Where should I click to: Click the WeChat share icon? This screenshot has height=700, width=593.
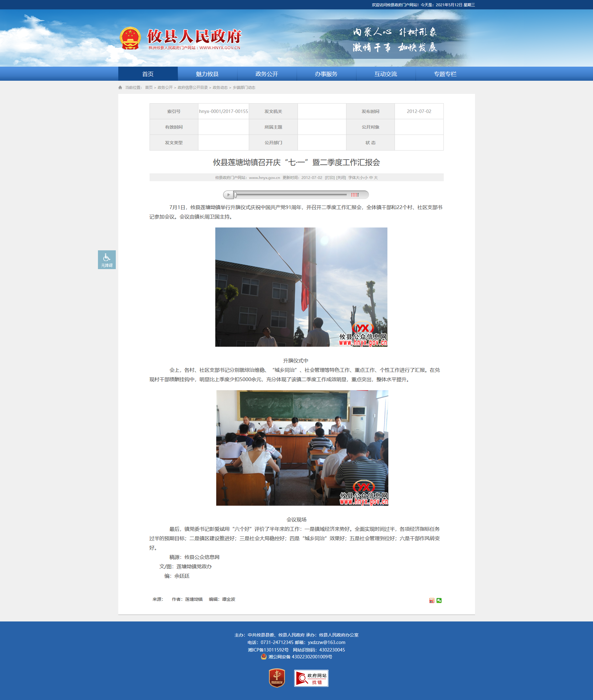(x=439, y=600)
